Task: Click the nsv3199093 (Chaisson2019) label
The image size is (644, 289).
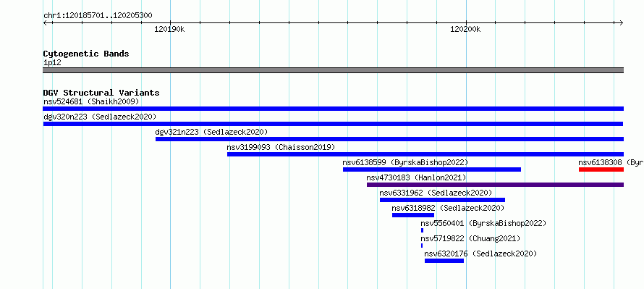Action: click(281, 147)
